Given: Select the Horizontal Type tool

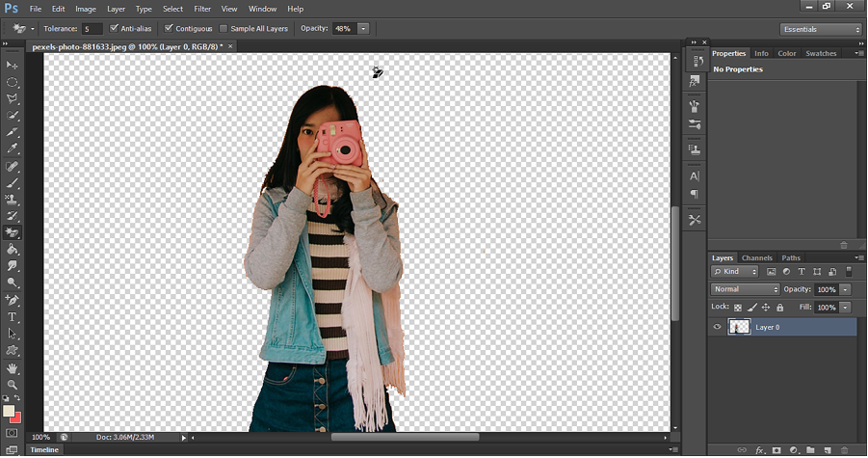Looking at the screenshot, I should [12, 317].
